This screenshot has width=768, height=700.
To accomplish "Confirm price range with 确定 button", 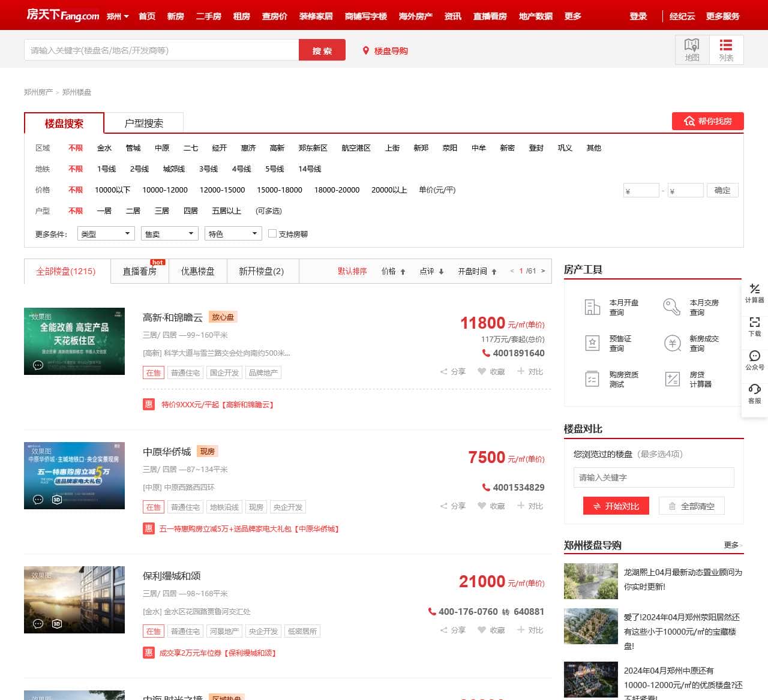I will (722, 190).
